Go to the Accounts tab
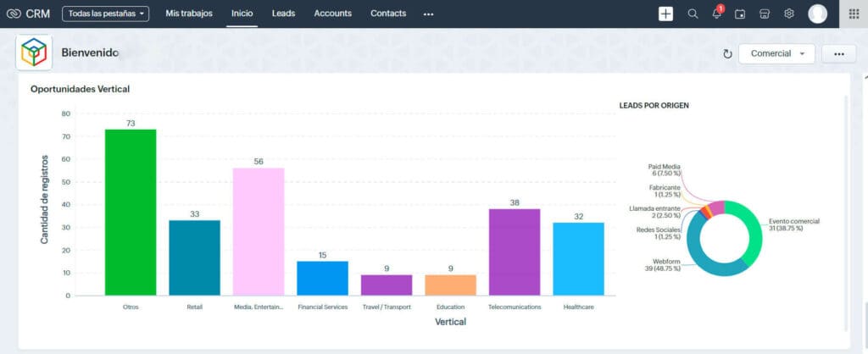 (x=333, y=14)
